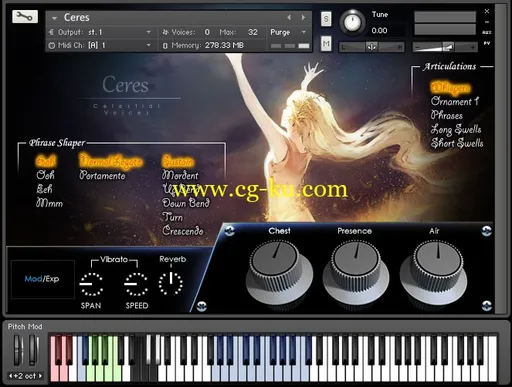The width and height of the screenshot is (512, 387).
Task: Shift keyboard octave up with right arrow
Action: 41,376
